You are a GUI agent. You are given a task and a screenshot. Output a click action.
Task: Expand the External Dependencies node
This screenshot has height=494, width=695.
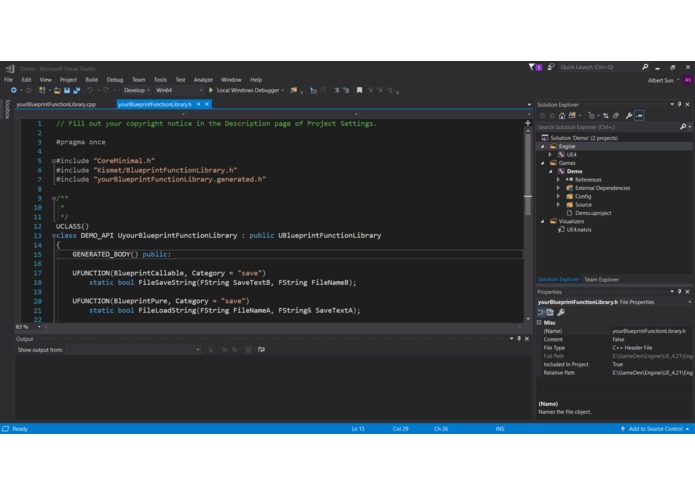coord(558,188)
